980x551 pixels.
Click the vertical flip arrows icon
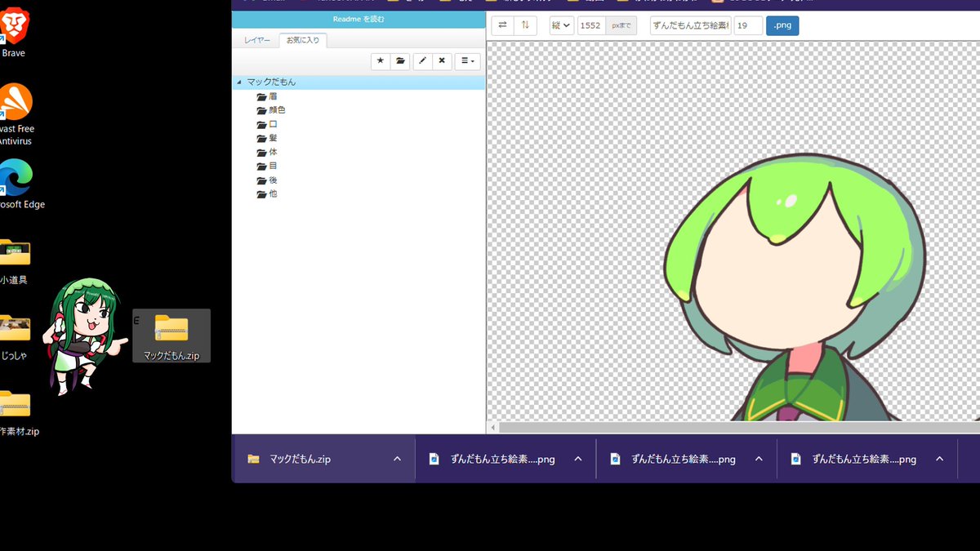[525, 25]
